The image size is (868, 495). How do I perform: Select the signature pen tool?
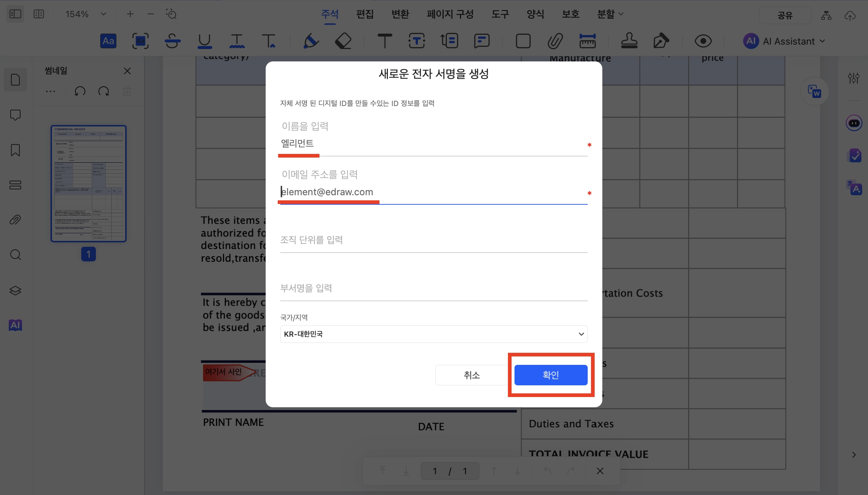[661, 41]
